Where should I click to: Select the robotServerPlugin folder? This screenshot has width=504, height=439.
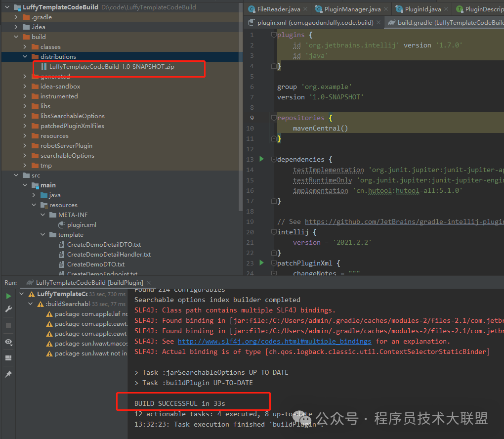pos(66,146)
